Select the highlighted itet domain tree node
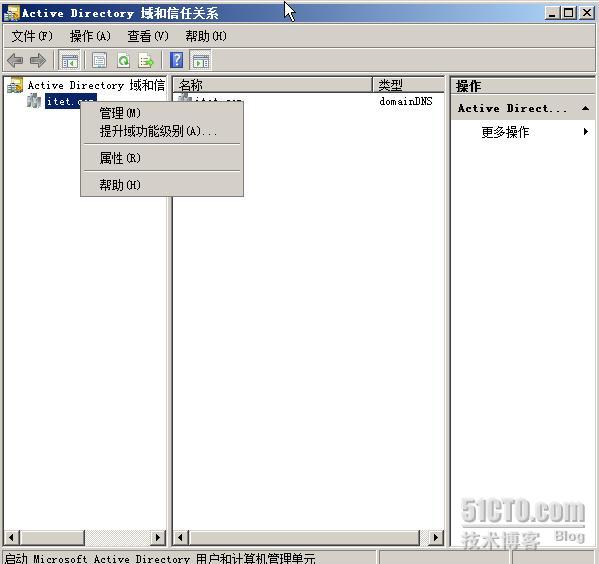This screenshot has height=564, width=599. 70,101
